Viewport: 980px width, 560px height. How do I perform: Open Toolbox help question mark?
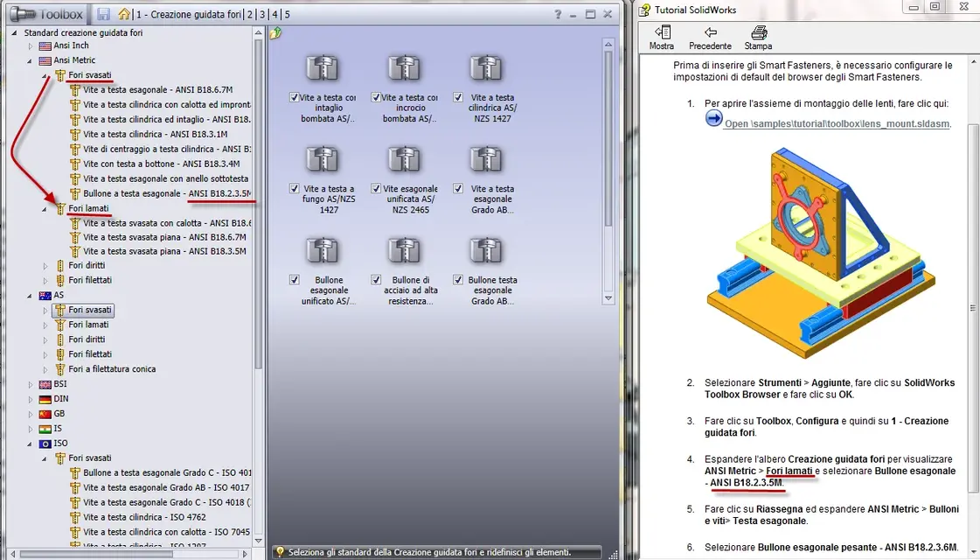[x=558, y=14]
